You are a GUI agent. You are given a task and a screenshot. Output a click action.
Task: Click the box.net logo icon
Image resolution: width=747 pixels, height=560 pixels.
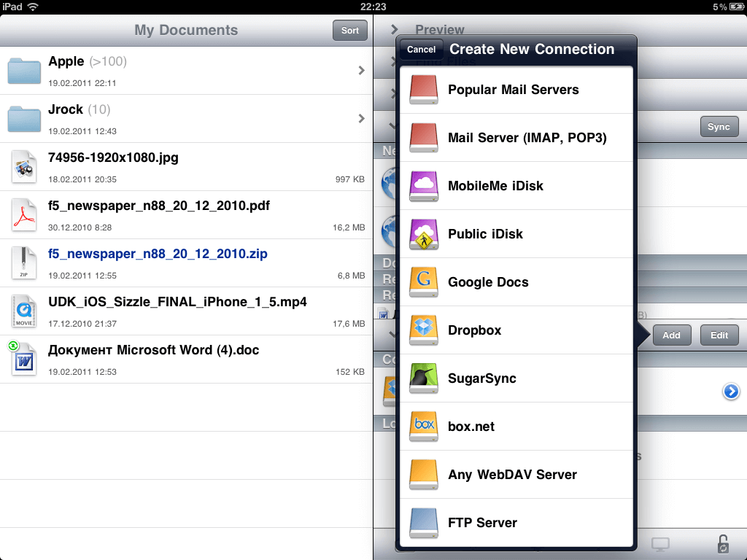pos(424,426)
